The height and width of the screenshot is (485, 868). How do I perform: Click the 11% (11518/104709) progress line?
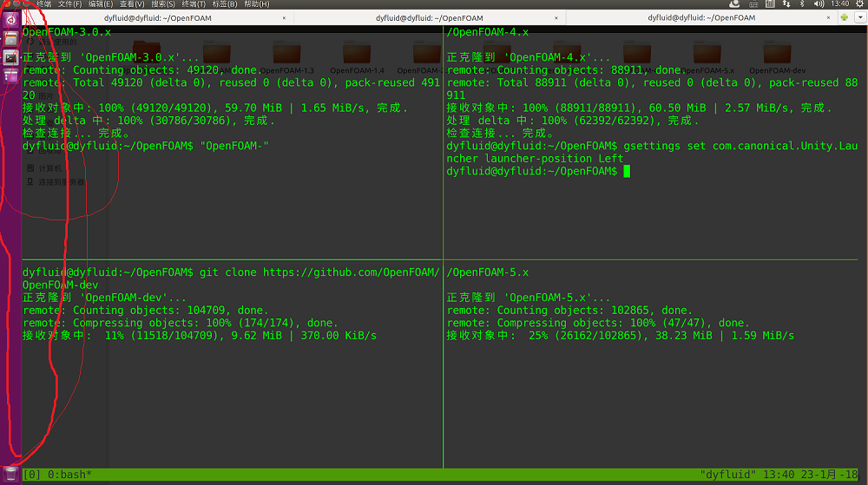coord(200,336)
